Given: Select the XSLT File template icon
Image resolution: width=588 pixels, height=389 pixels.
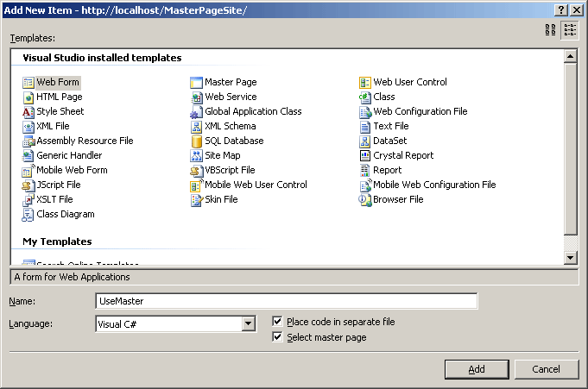Looking at the screenshot, I should pyautogui.click(x=28, y=200).
